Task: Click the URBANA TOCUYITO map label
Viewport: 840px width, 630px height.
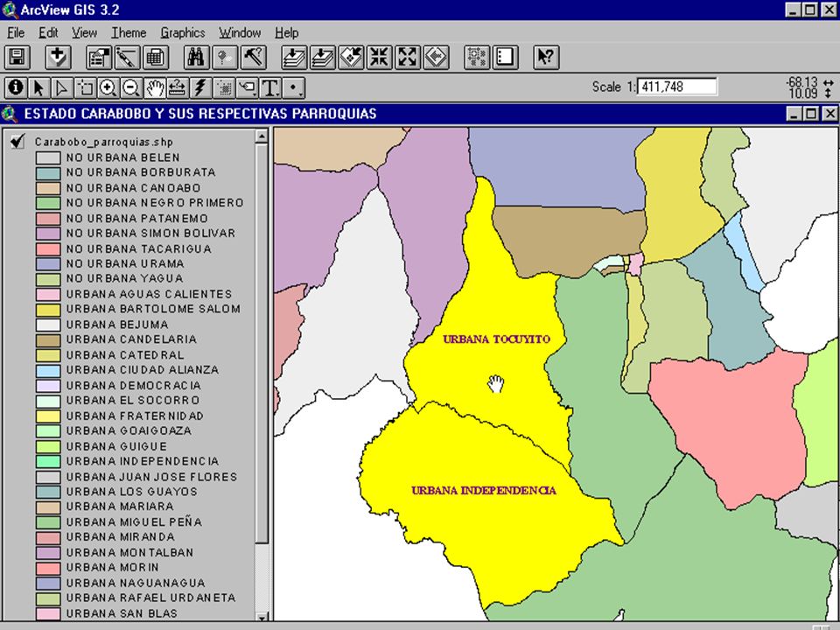Action: (497, 339)
